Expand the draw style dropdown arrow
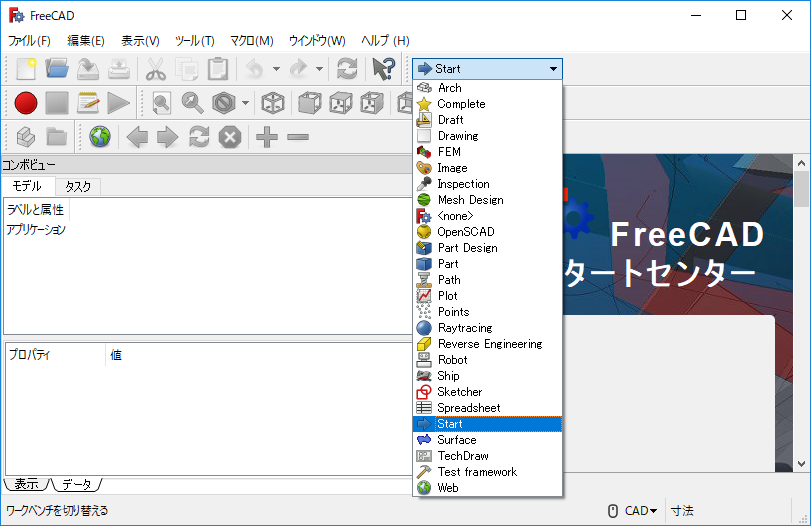This screenshot has height=526, width=811. pos(245,103)
